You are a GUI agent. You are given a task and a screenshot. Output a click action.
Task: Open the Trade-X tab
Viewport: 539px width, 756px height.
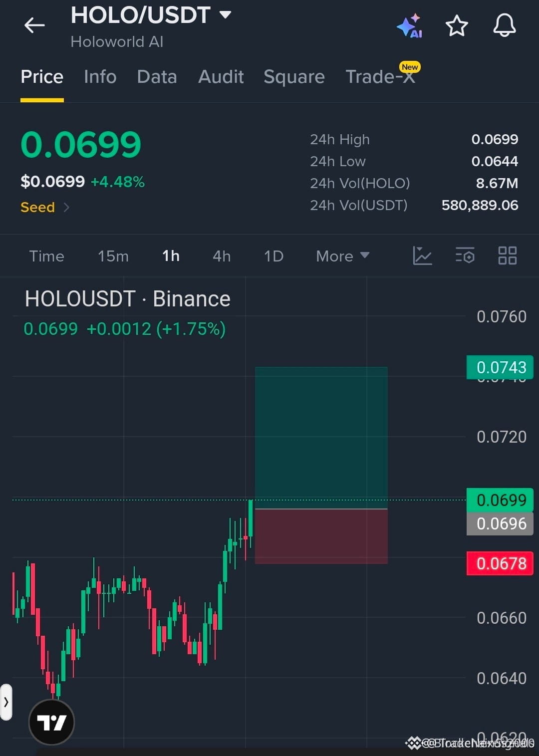(380, 77)
